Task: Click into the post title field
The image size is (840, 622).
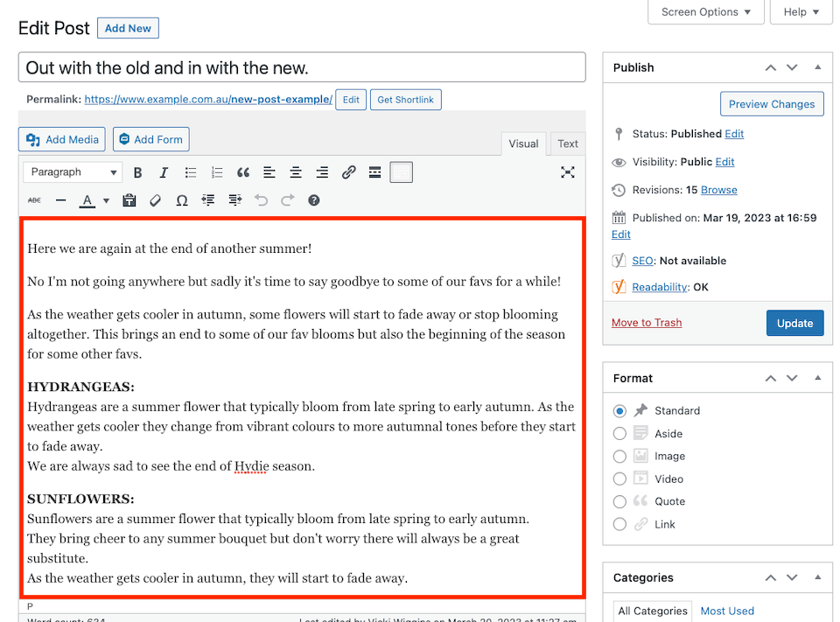Action: point(302,67)
